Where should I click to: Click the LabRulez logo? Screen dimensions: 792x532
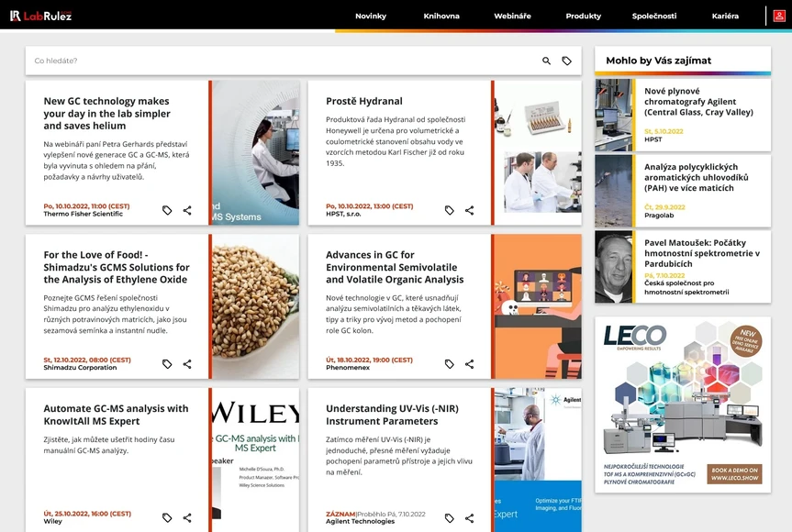pos(41,15)
